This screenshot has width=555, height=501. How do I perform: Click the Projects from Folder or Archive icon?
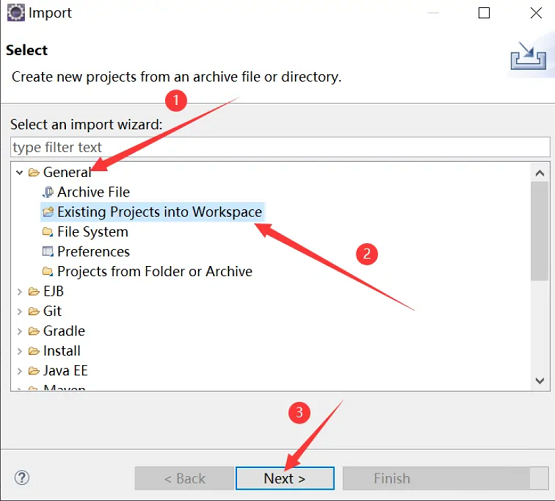tap(48, 272)
